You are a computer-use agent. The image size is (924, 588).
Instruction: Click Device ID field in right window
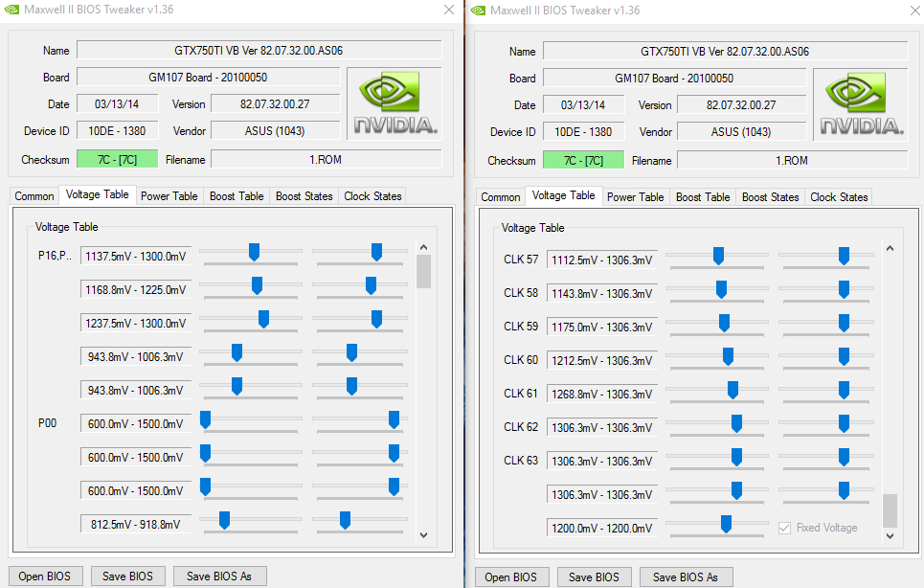point(583,132)
